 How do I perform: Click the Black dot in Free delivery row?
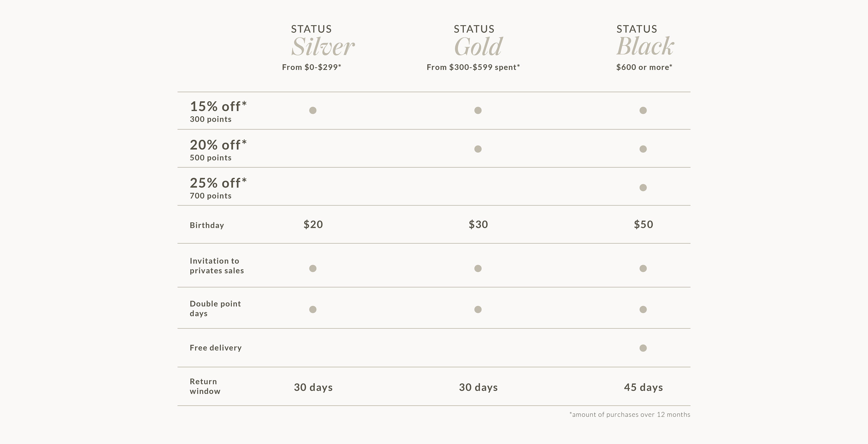(x=643, y=348)
